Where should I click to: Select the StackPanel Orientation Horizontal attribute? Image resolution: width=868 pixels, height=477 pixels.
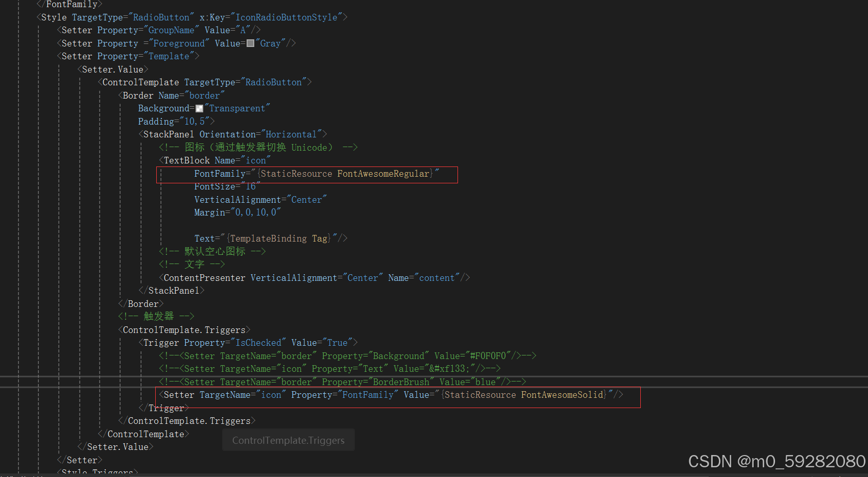click(266, 134)
